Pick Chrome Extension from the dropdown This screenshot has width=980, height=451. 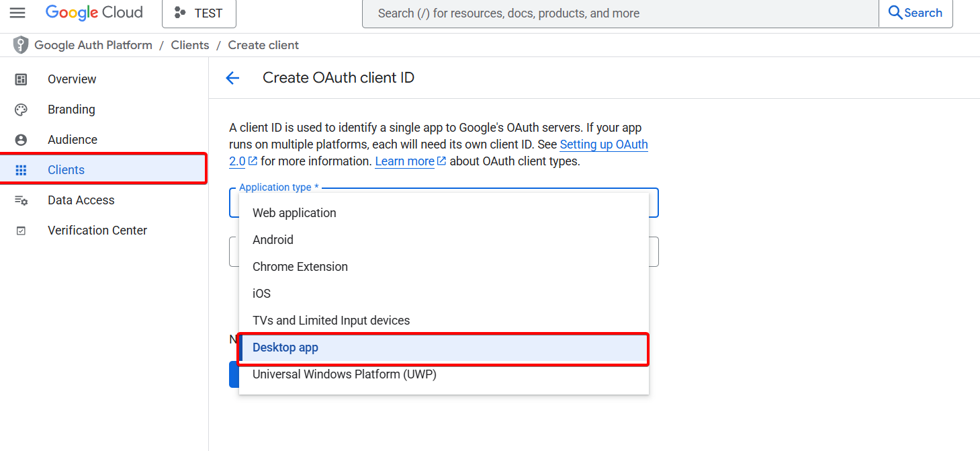pos(444,267)
